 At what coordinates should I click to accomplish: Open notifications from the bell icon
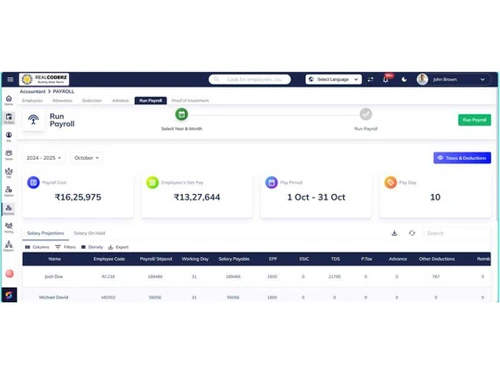coord(386,79)
